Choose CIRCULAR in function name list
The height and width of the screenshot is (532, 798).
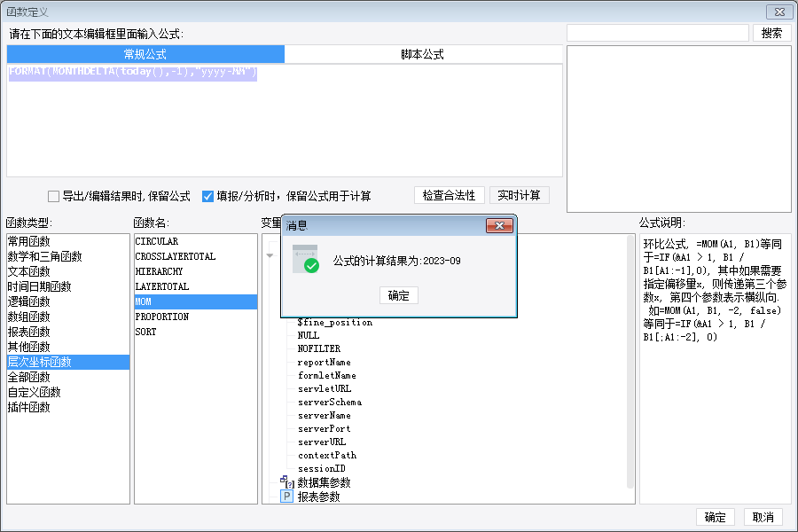[x=196, y=241]
